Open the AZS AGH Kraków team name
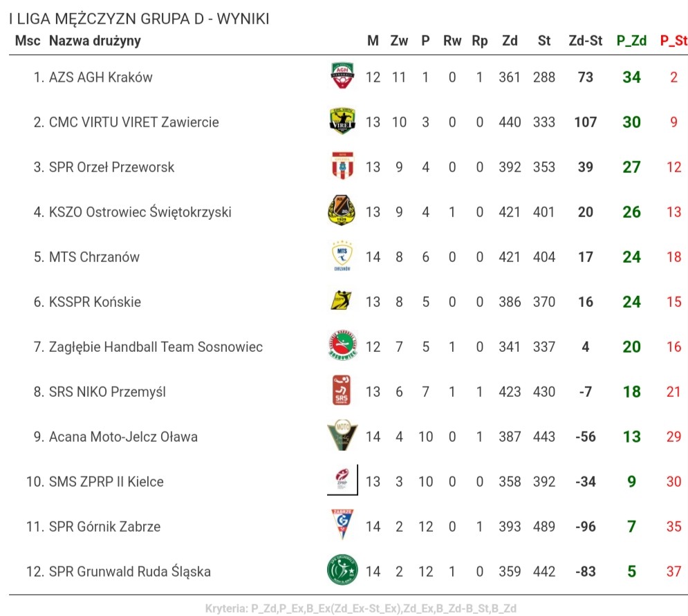 (x=101, y=77)
